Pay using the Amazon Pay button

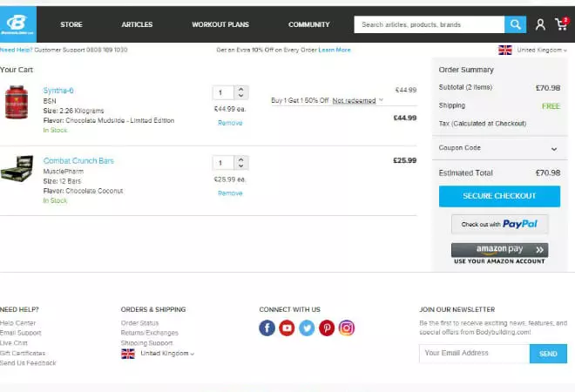(x=499, y=250)
